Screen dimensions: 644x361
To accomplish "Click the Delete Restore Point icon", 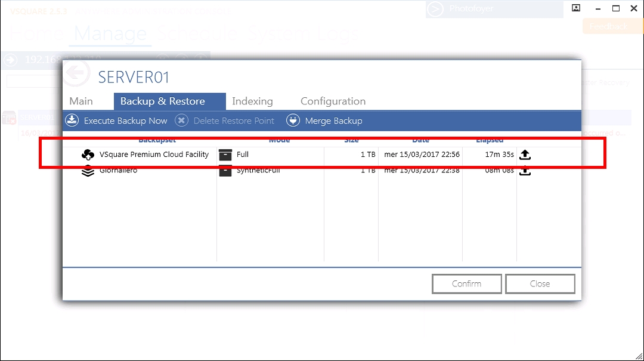I will pyautogui.click(x=181, y=121).
